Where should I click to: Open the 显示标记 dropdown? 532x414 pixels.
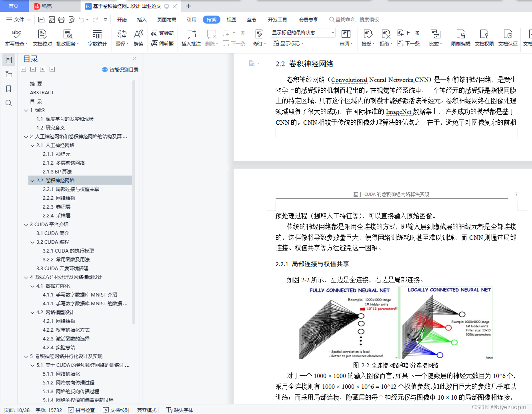click(x=288, y=43)
